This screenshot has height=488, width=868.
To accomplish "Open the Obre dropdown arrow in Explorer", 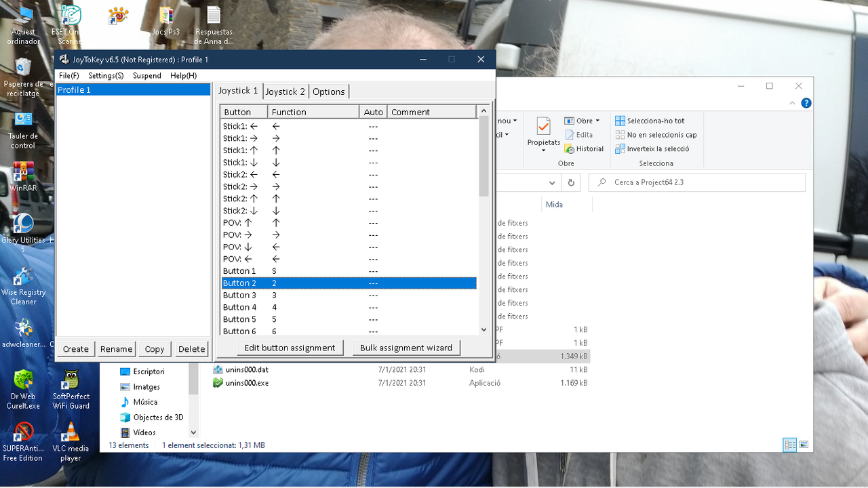I will tap(597, 121).
